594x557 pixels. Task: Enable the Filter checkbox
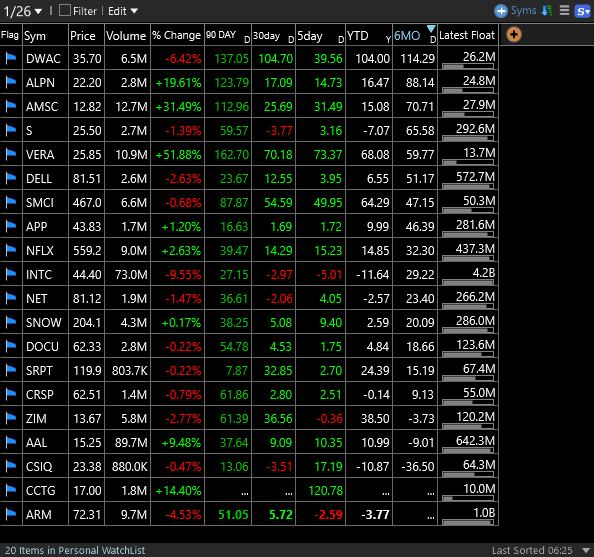(65, 10)
